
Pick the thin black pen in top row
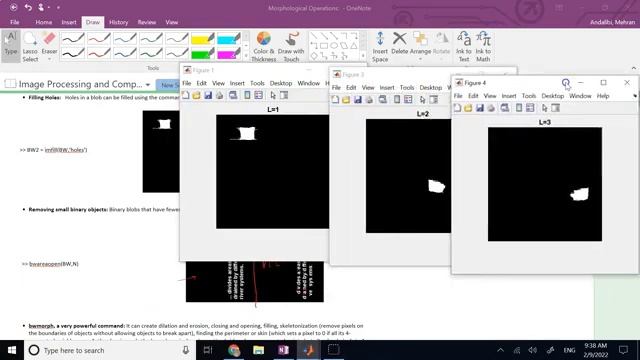[73, 39]
